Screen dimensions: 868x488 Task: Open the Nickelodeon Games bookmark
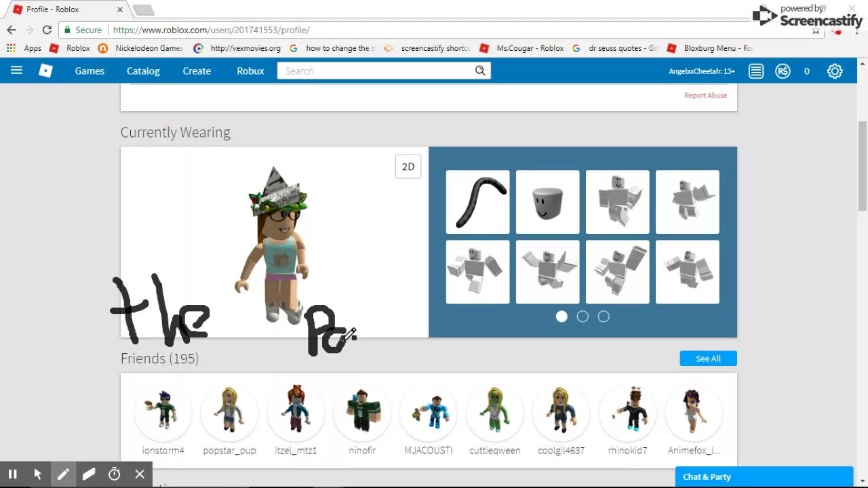click(141, 48)
